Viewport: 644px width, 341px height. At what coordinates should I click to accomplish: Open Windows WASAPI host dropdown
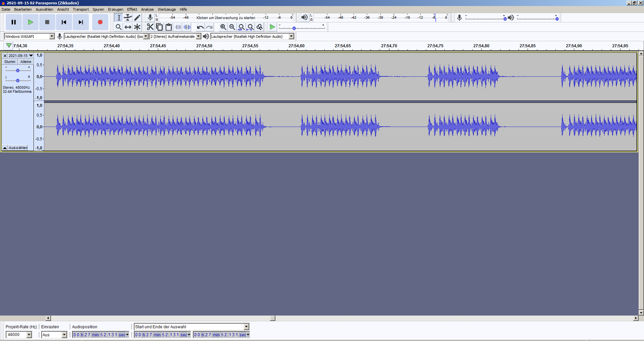click(52, 37)
